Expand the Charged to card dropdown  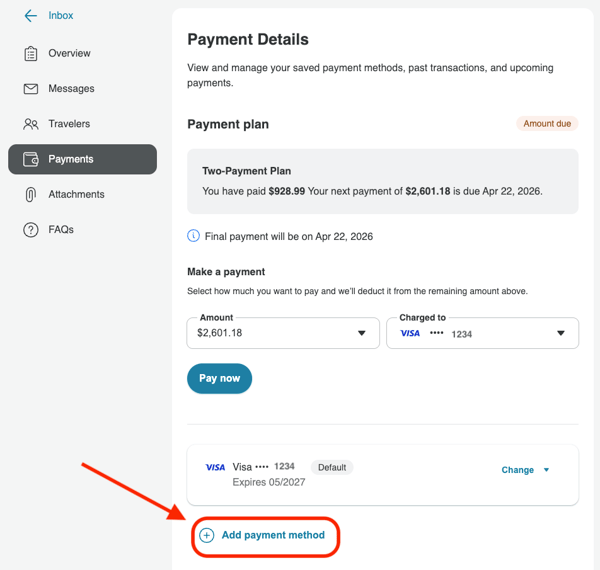(561, 333)
